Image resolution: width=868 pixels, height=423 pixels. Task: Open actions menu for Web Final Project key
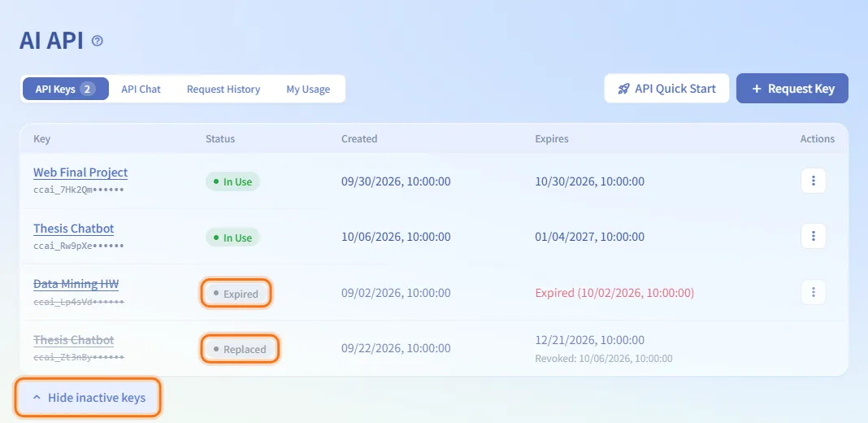point(814,181)
